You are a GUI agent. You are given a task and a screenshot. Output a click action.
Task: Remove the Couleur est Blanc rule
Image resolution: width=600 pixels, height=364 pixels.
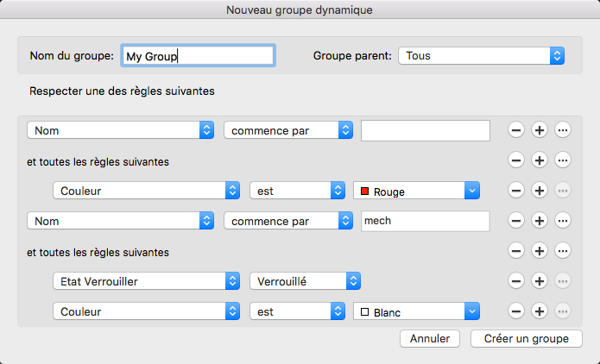coord(515,311)
